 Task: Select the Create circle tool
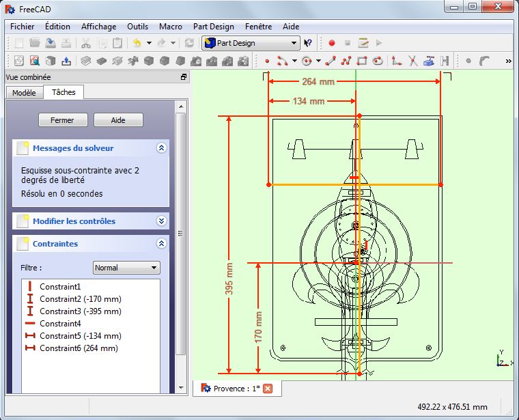point(307,61)
